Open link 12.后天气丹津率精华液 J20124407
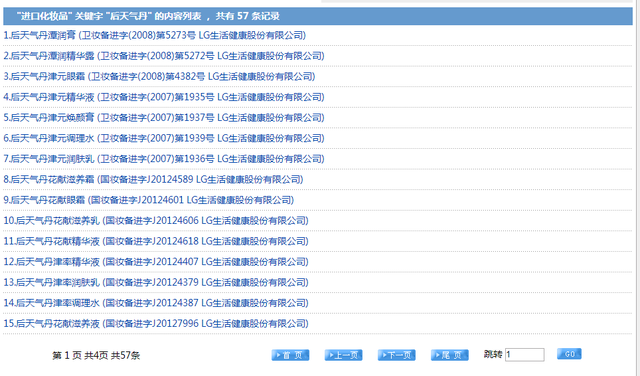This screenshot has height=376, width=640. [x=156, y=262]
